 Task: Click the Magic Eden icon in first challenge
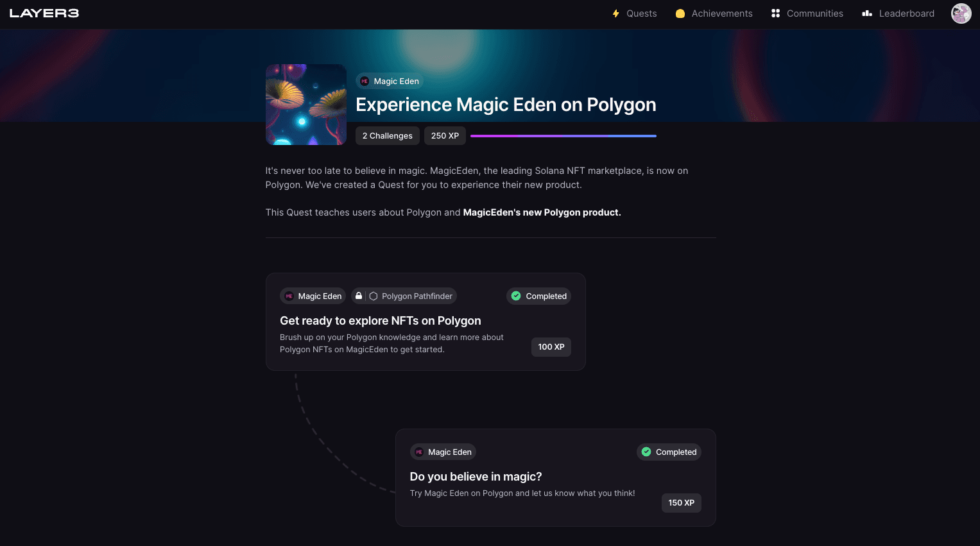[x=289, y=296]
